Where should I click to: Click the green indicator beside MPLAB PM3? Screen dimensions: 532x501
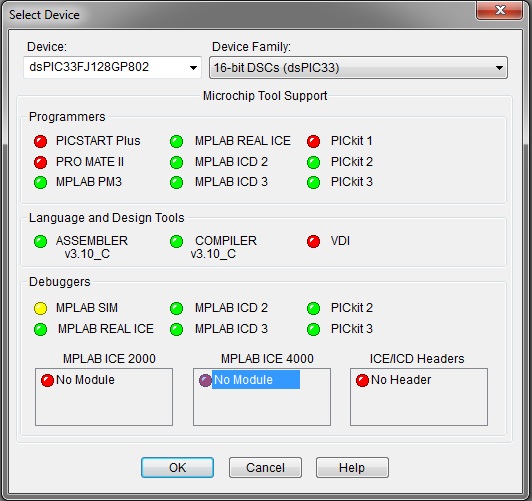pyautogui.click(x=40, y=182)
